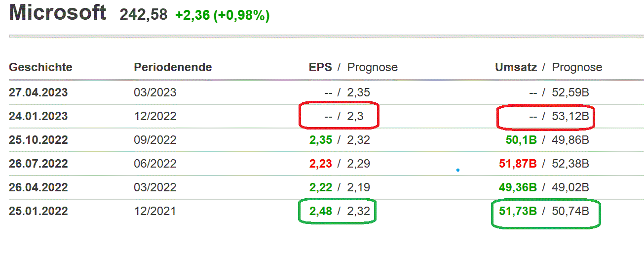Click the 53,12B revenue forecast circled in red
644x263 pixels.
(x=570, y=116)
